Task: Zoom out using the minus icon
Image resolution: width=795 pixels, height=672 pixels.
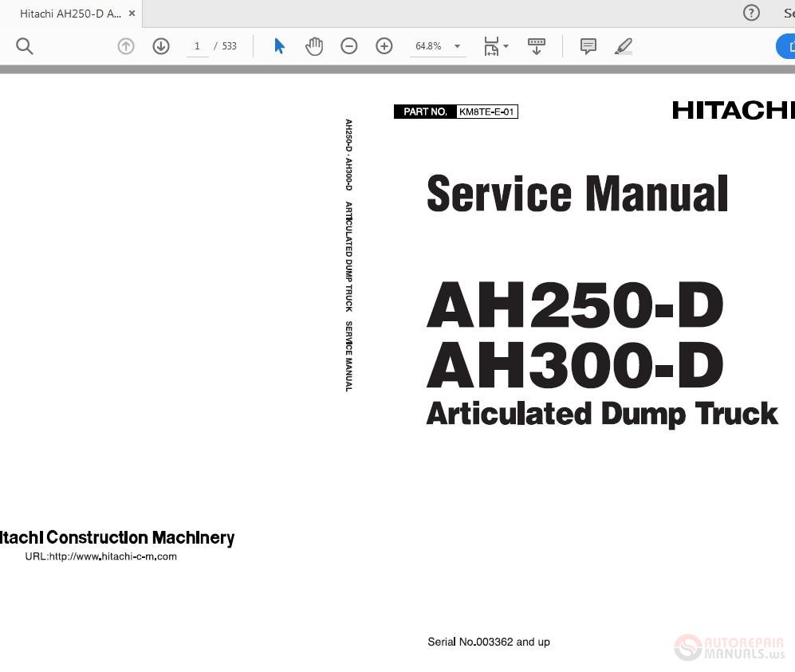Action: point(348,45)
